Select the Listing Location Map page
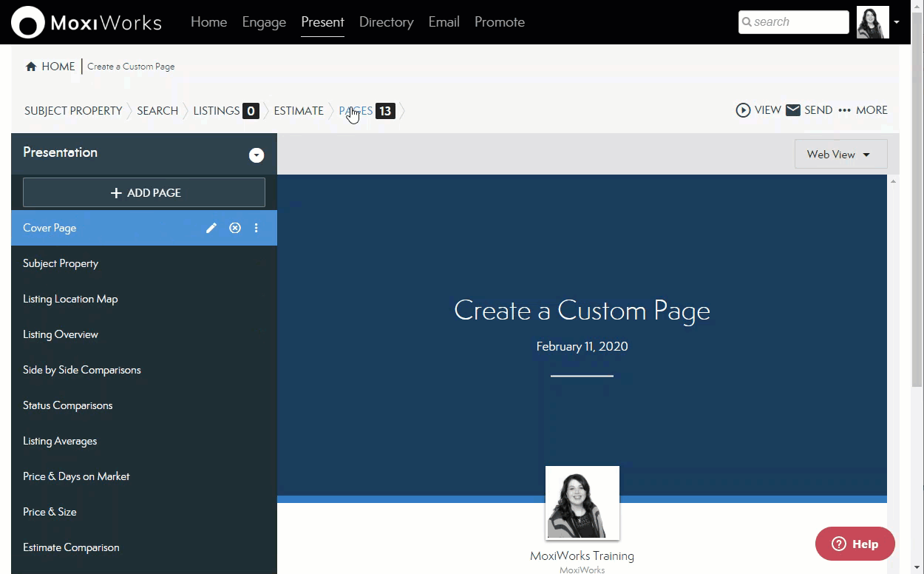 click(144, 299)
